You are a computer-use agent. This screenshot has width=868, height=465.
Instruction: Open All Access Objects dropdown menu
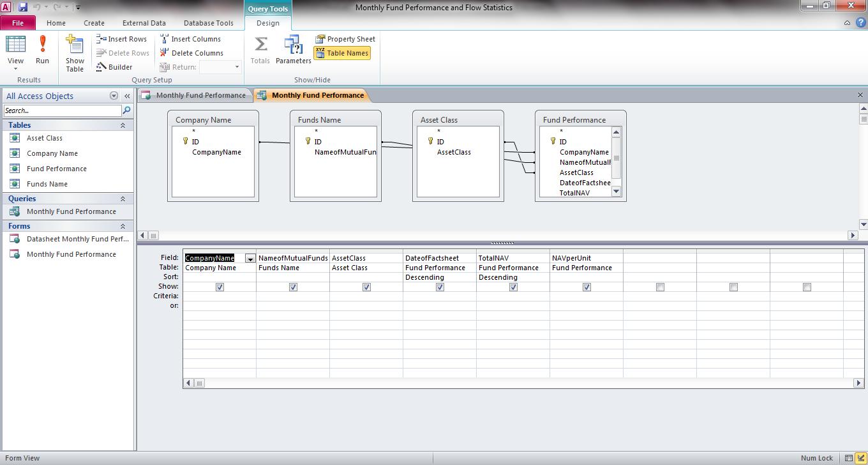pyautogui.click(x=114, y=96)
